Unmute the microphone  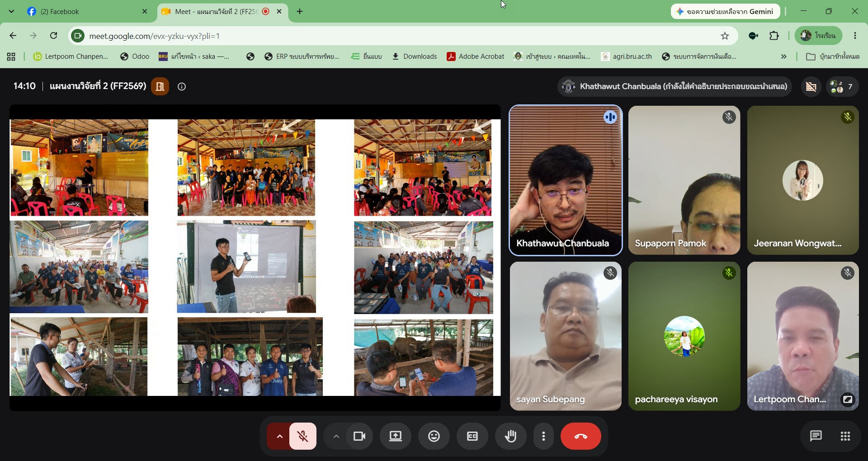pyautogui.click(x=302, y=436)
